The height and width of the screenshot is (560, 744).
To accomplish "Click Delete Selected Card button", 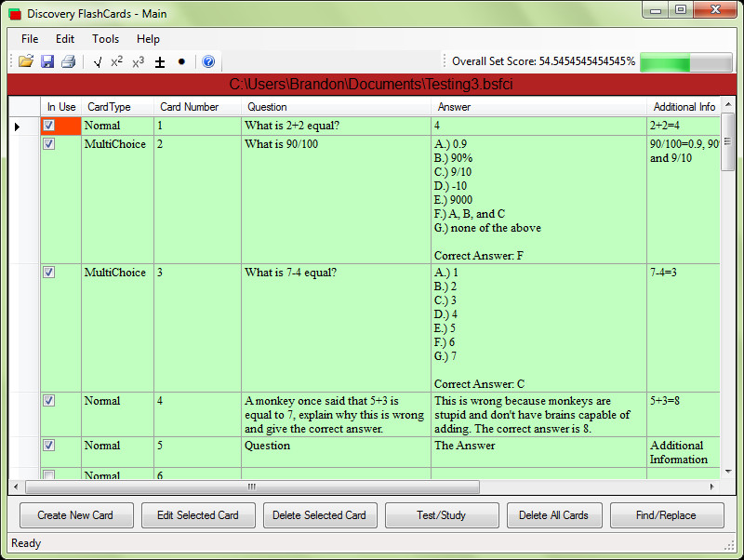I will (320, 515).
